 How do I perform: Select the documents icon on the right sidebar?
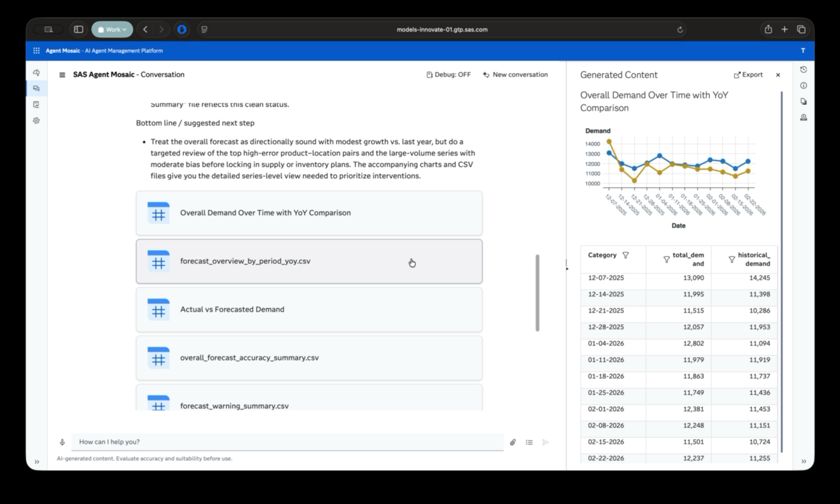click(803, 101)
